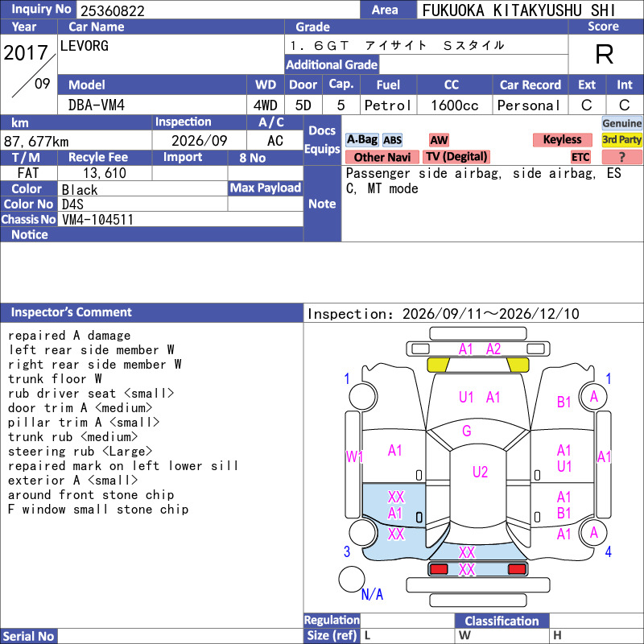The width and height of the screenshot is (644, 644).
Task: Click the Inquiry No value 25360822
Action: (113, 10)
